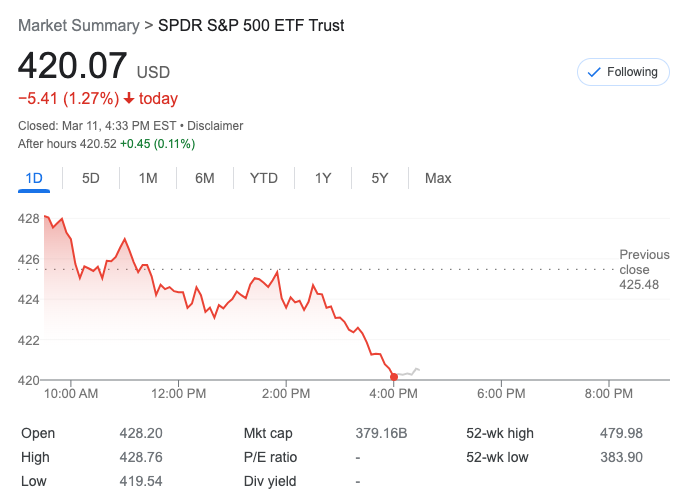Click the Mkt cap value 379.16B
686x501 pixels.
383,433
